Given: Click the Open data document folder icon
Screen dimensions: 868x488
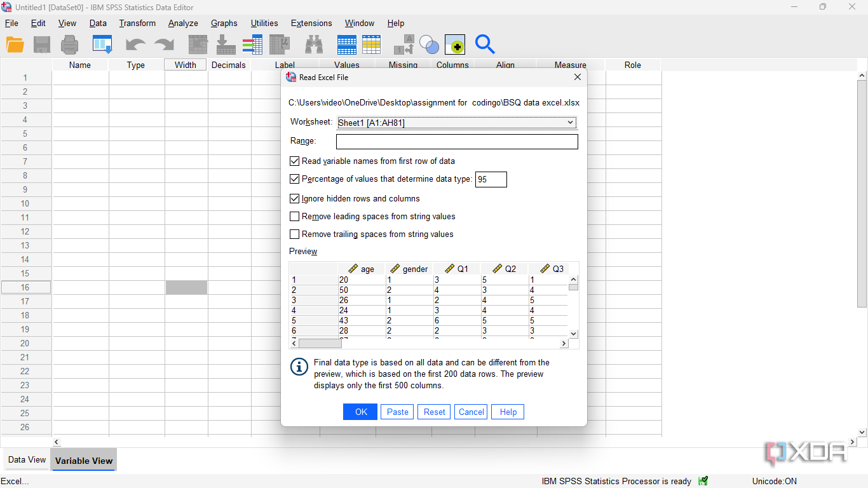Looking at the screenshot, I should (x=15, y=44).
